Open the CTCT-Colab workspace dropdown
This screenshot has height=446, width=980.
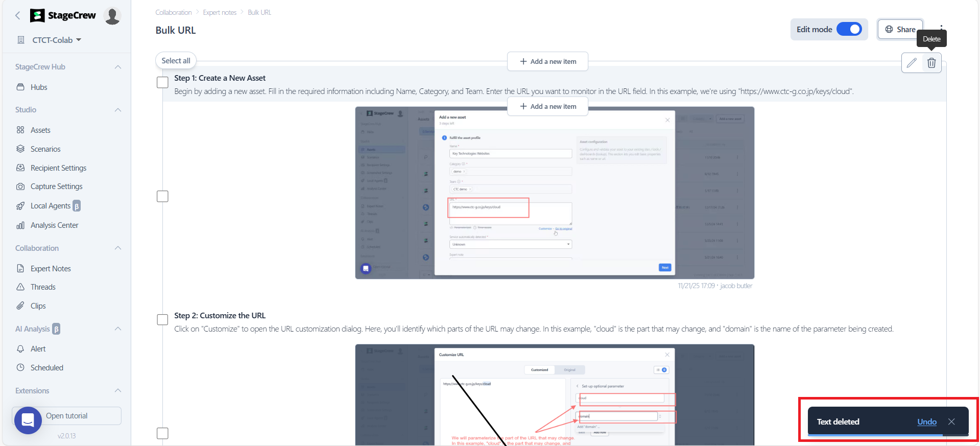point(56,40)
